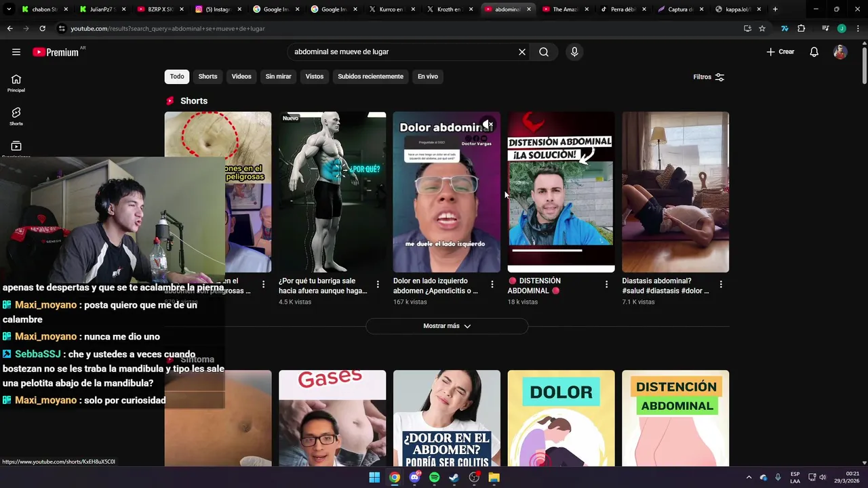Open Suscripciones icon in the sidebar
The height and width of the screenshot is (488, 868).
[16, 146]
